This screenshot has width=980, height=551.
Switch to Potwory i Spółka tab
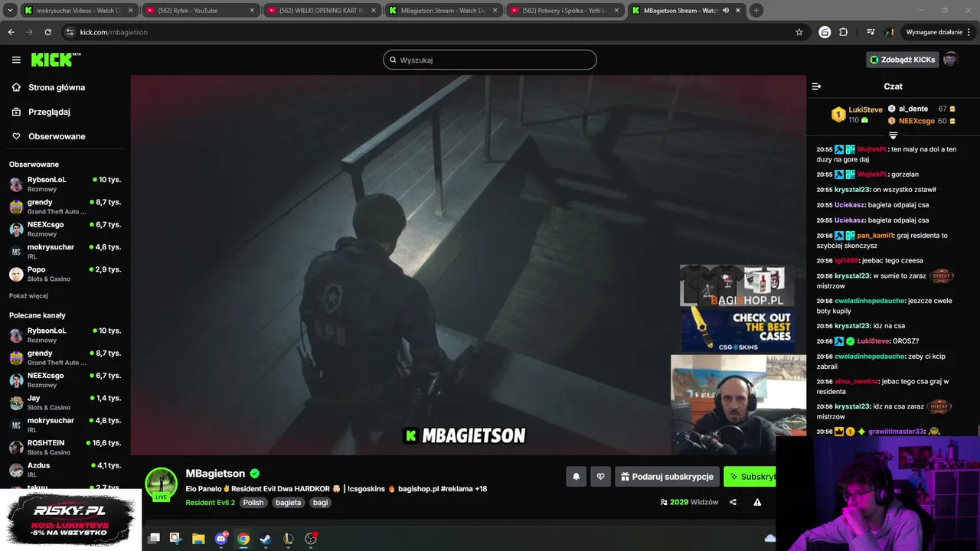pos(564,11)
